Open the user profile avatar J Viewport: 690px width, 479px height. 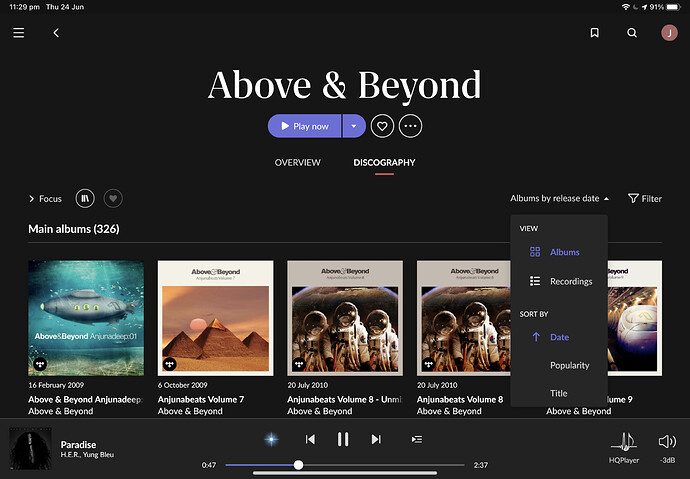669,33
